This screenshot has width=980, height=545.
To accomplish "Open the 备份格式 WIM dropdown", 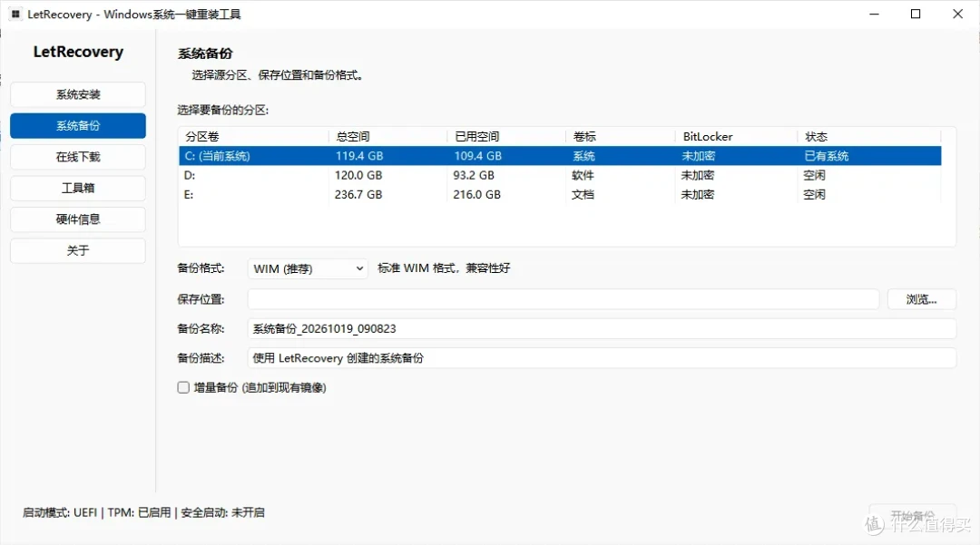I will (307, 268).
